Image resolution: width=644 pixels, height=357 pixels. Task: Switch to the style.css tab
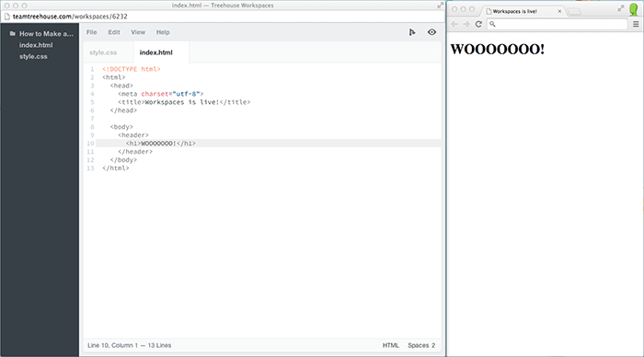tap(103, 52)
